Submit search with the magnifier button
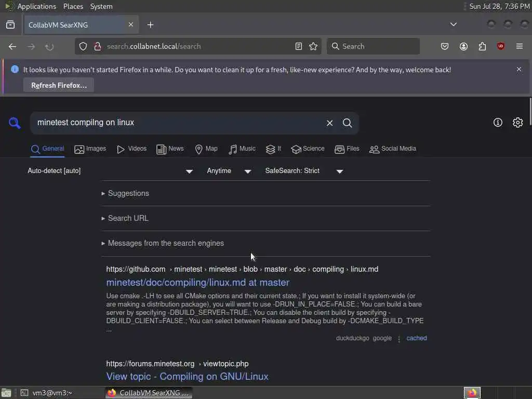 click(347, 123)
